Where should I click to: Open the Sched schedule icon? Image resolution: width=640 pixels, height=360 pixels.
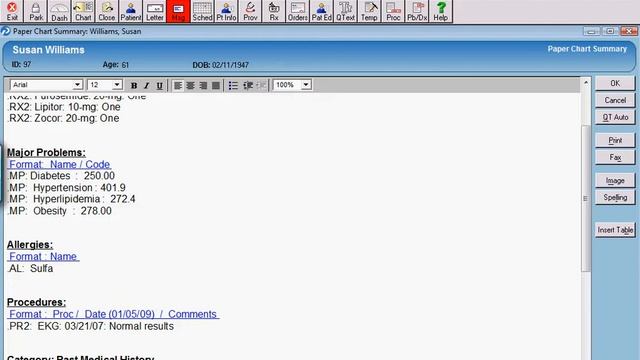pyautogui.click(x=202, y=11)
